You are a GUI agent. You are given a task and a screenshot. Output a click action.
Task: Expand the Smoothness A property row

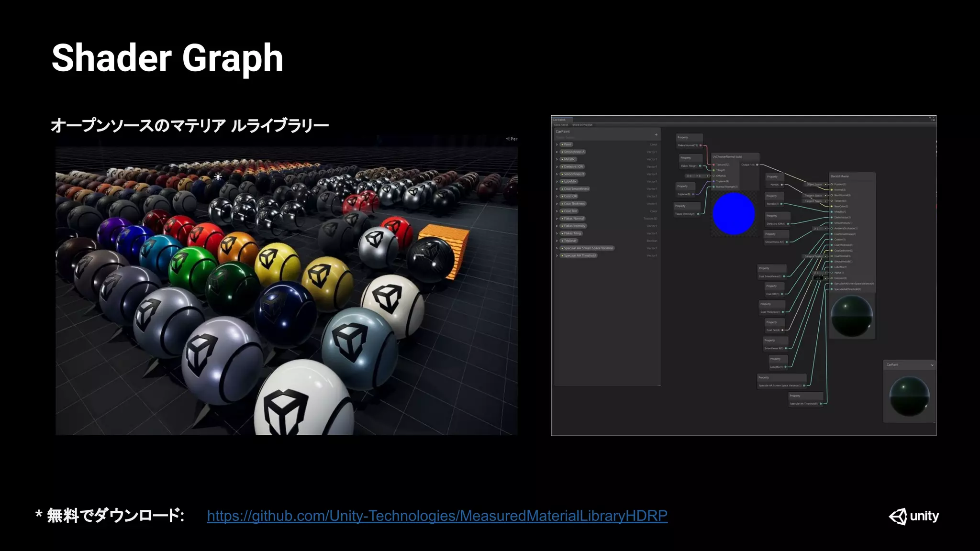pos(557,152)
